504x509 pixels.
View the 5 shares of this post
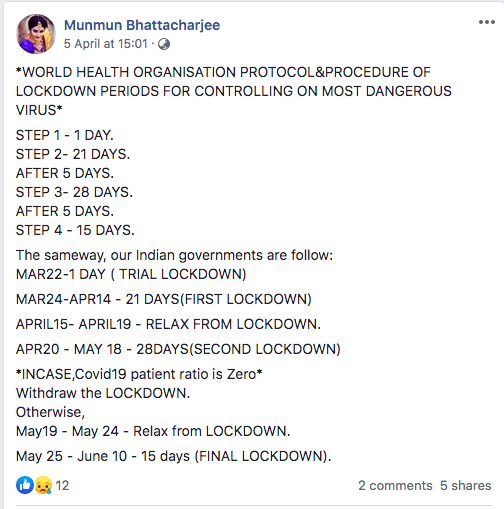[x=466, y=485]
